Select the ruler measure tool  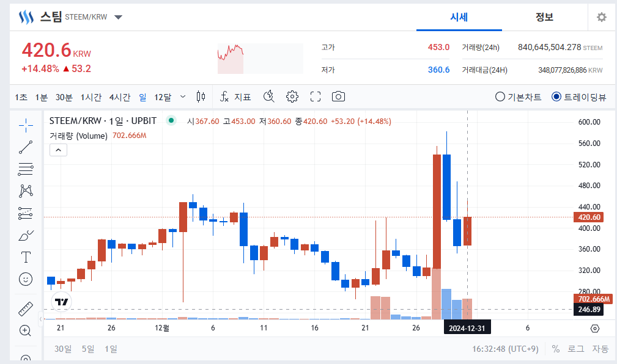click(x=26, y=309)
